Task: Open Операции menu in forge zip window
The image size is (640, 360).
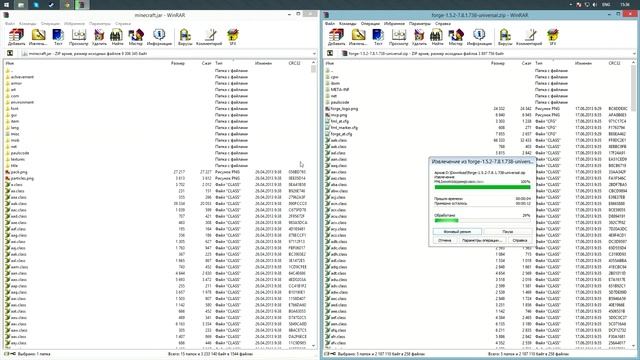Action: point(370,24)
